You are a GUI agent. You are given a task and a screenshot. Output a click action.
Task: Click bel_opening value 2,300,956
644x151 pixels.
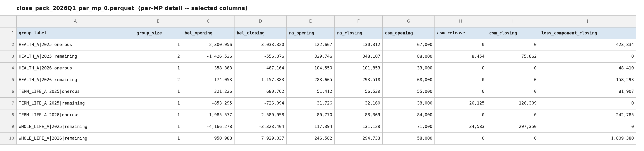click(208, 45)
